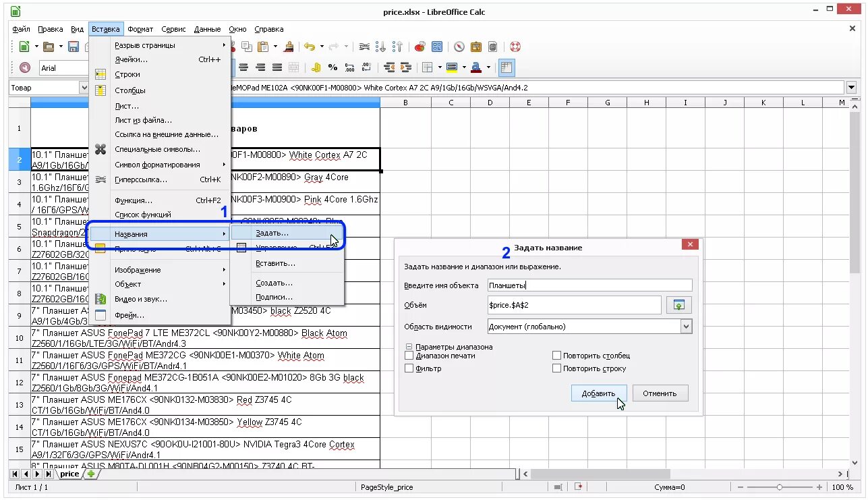Click the Font color letter icon
The width and height of the screenshot is (868, 500).
pyautogui.click(x=476, y=67)
